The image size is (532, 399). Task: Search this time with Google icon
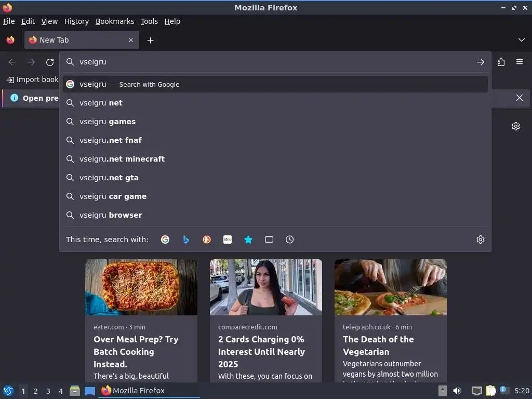pos(165,240)
